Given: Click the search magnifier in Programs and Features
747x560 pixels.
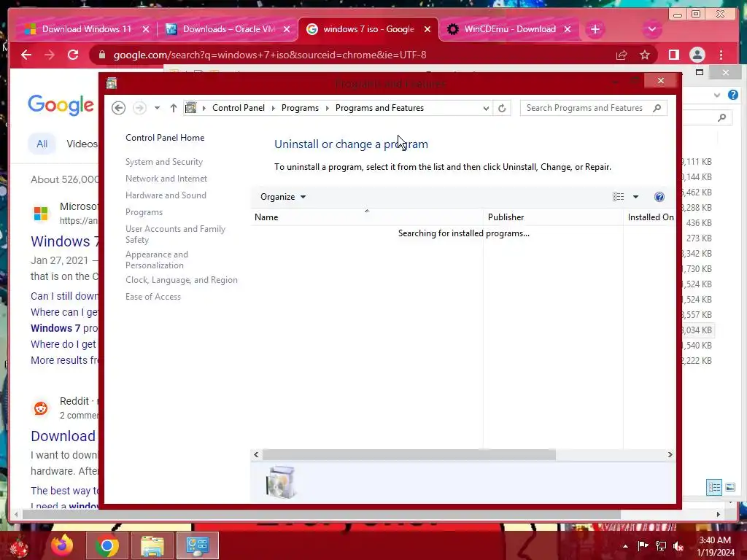Looking at the screenshot, I should [x=657, y=108].
